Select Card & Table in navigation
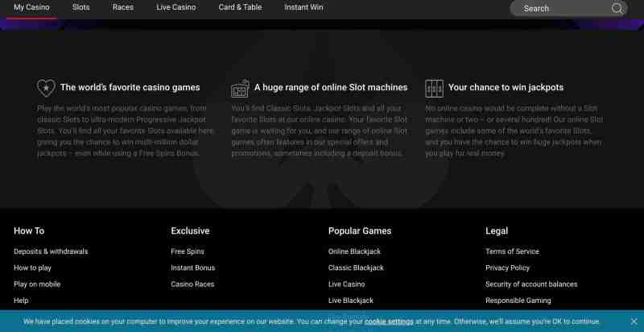The height and width of the screenshot is (332, 644). point(240,7)
